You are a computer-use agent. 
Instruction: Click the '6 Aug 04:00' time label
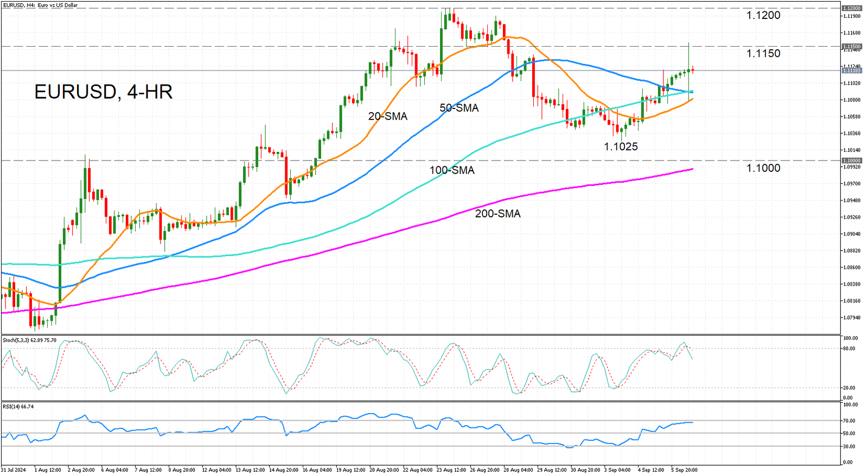coord(115,470)
